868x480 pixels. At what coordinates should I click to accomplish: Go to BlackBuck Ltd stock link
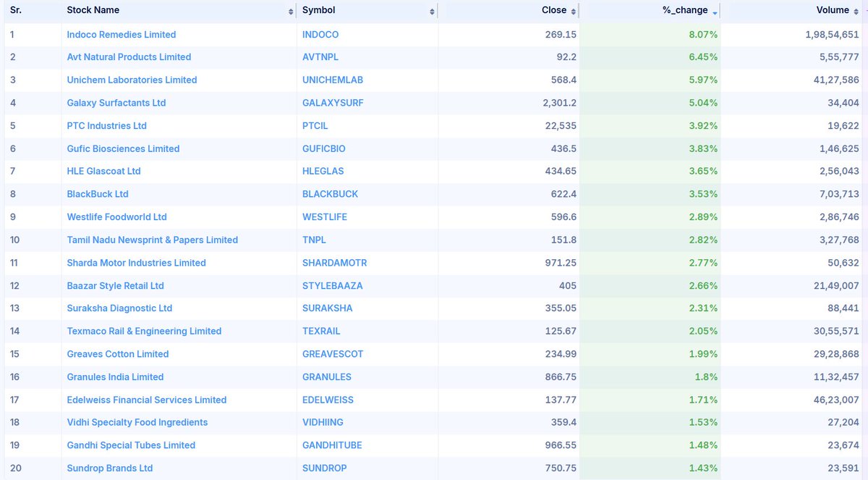tap(98, 194)
